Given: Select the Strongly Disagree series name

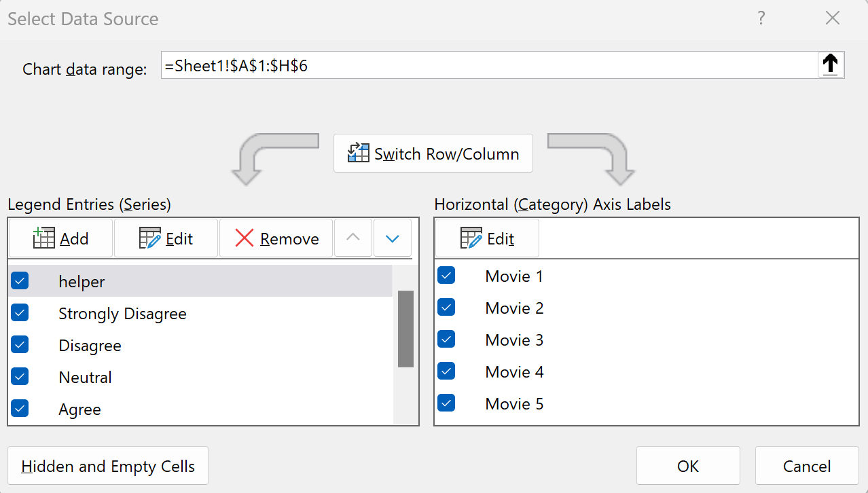Looking at the screenshot, I should point(122,314).
